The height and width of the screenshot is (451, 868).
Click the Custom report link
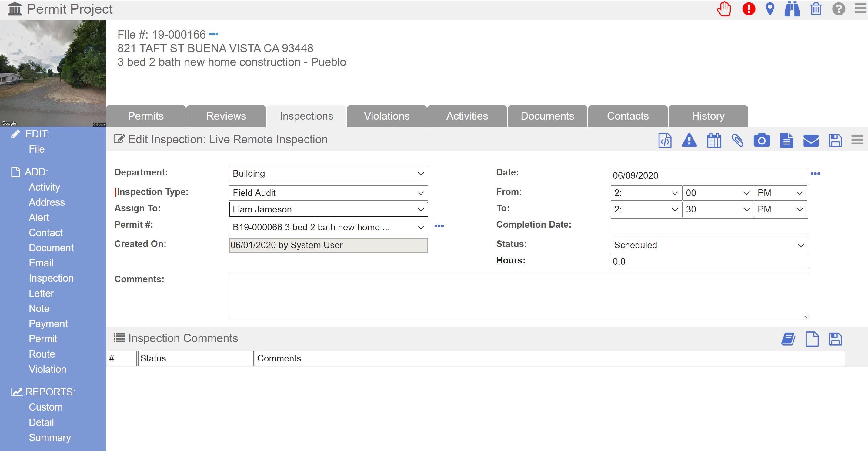coord(45,407)
